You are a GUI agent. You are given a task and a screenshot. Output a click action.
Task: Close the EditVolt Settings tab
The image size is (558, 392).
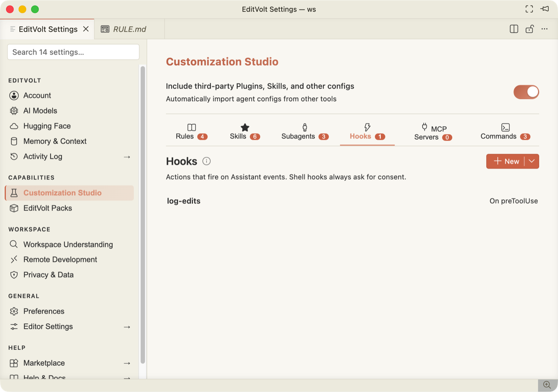click(86, 29)
